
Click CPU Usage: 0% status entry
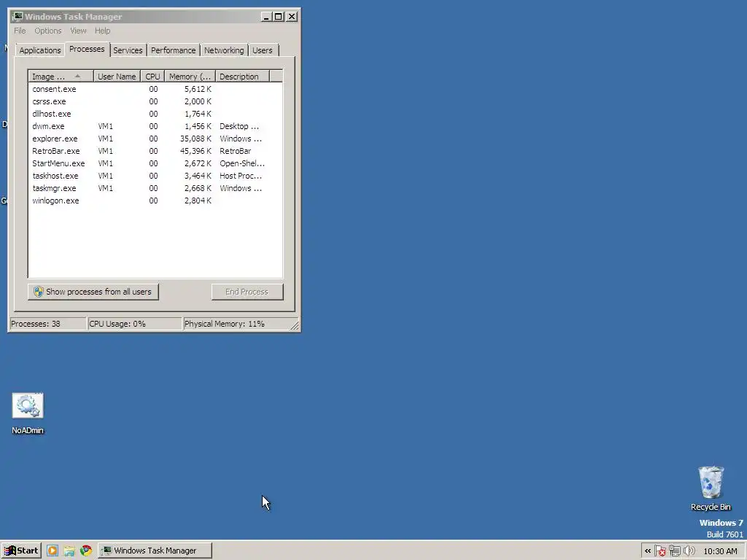tap(135, 324)
